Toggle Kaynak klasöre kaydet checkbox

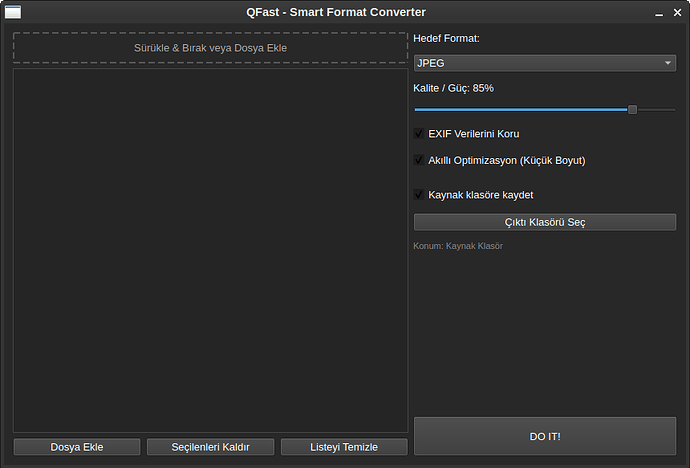pos(419,195)
